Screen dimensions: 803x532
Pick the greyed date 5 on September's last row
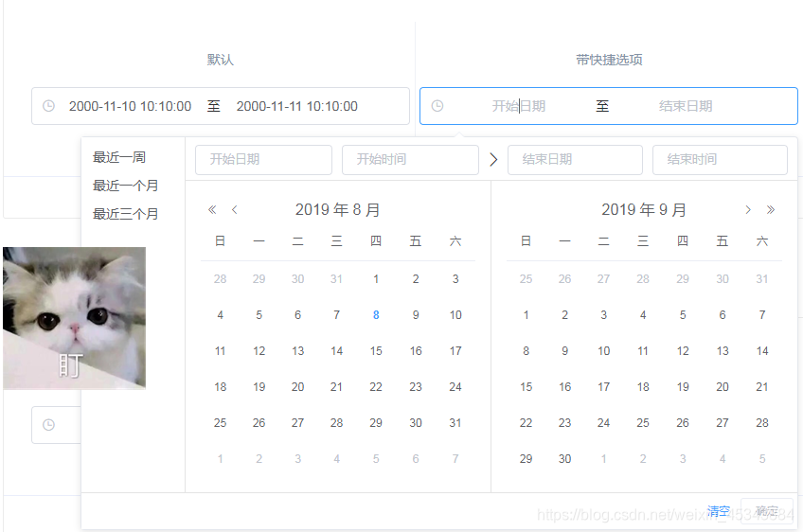762,459
